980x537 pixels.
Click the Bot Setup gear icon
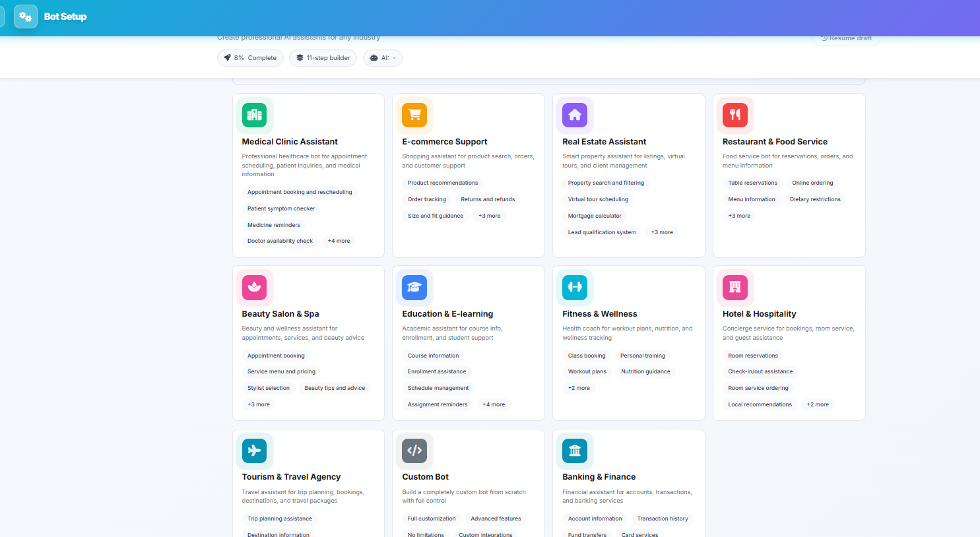[x=25, y=16]
